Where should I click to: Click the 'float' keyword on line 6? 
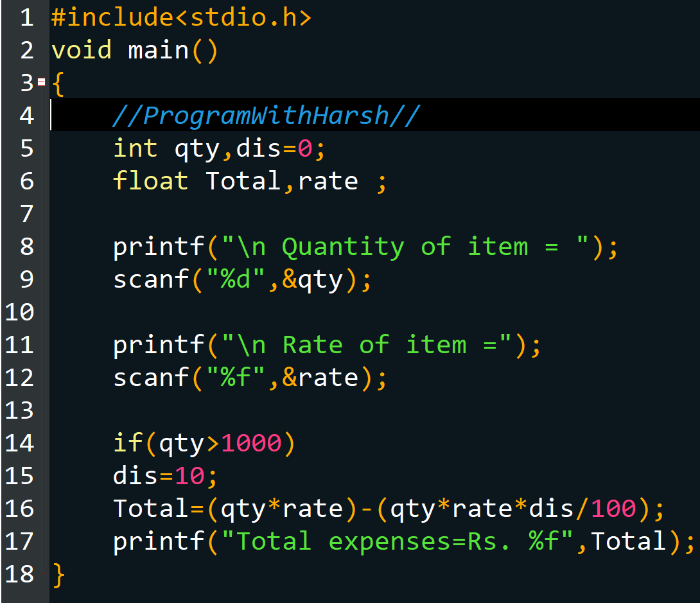pyautogui.click(x=150, y=180)
